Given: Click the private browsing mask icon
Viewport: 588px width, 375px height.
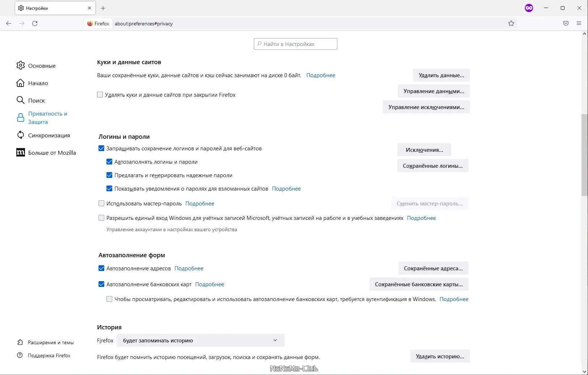Looking at the screenshot, I should (x=529, y=8).
